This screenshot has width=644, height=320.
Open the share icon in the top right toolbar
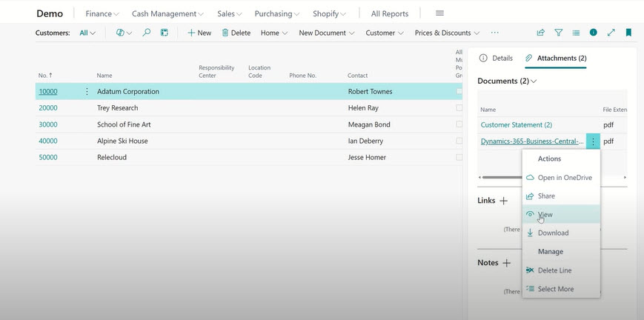tap(540, 33)
